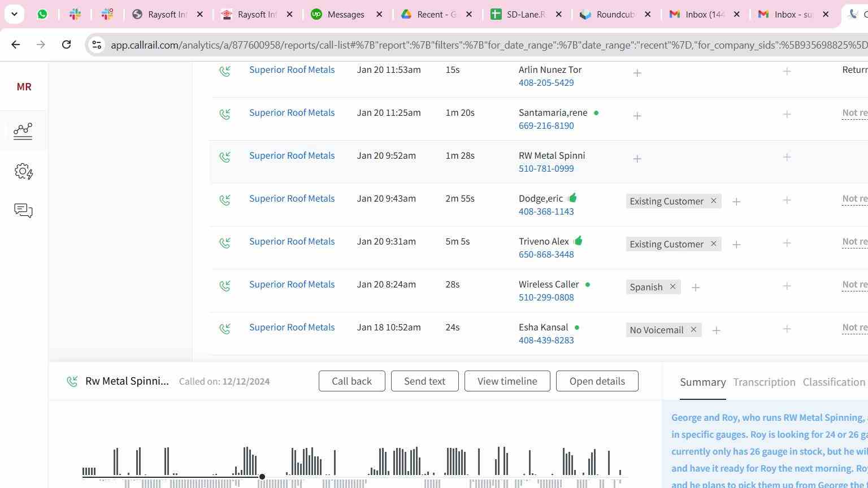This screenshot has width=868, height=488.
Task: Open the Summary tab in call panel
Action: (x=702, y=382)
